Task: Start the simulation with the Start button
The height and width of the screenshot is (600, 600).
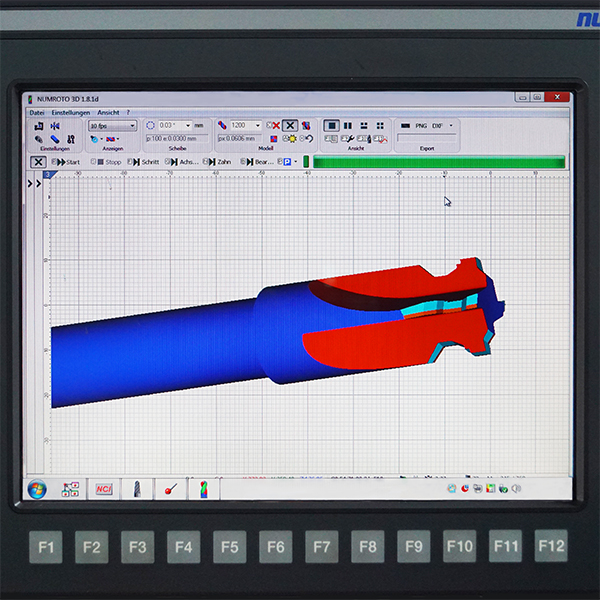Action: tap(66, 162)
